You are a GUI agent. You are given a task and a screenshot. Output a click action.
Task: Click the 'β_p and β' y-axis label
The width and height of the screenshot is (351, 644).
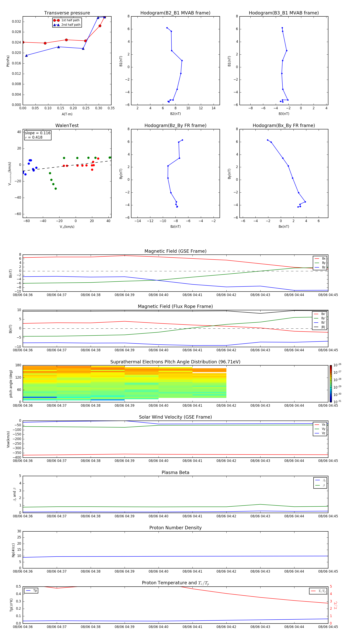coord(14,495)
